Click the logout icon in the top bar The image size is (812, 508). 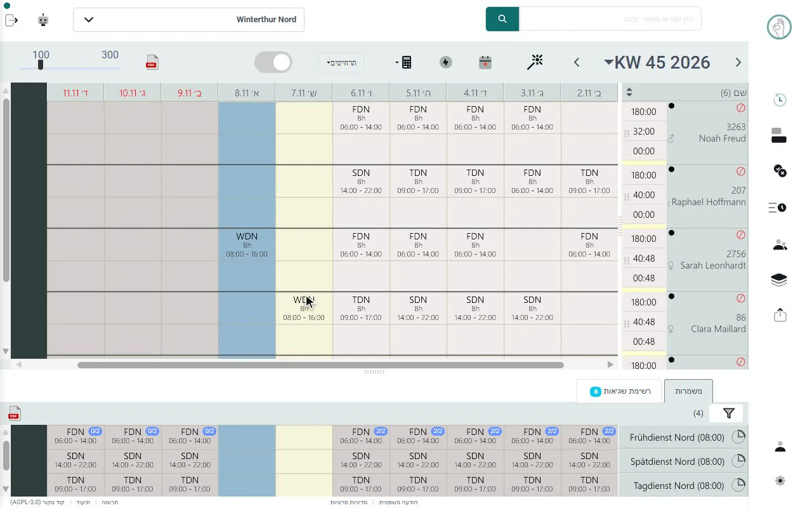click(x=11, y=20)
